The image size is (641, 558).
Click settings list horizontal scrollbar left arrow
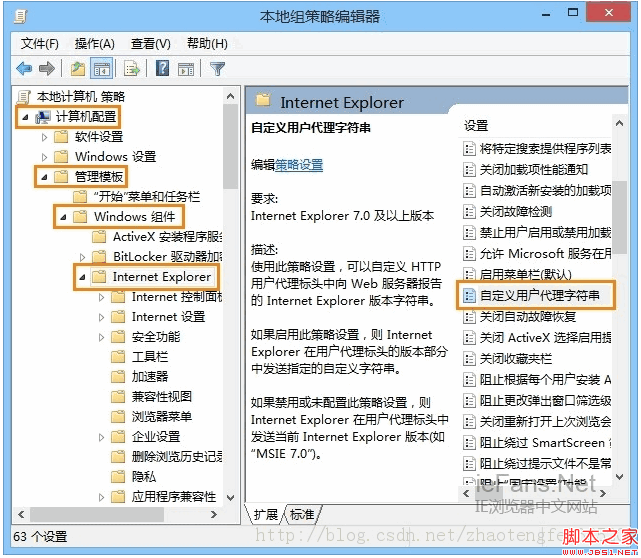click(466, 493)
